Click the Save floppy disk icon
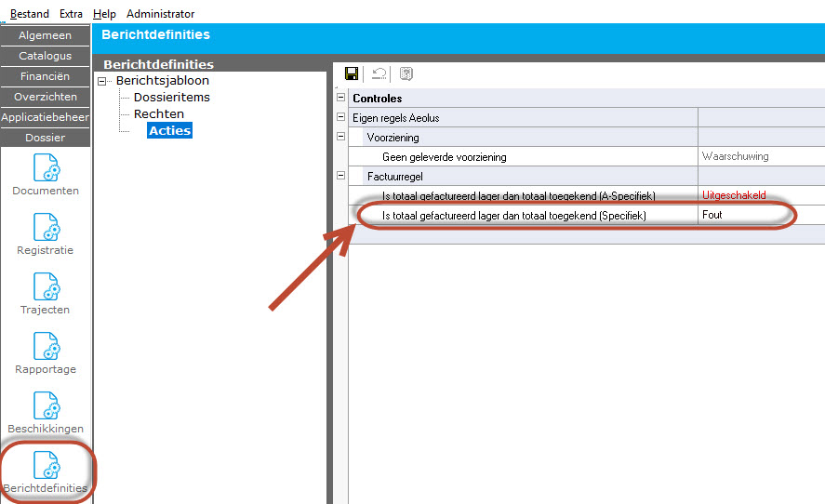This screenshot has width=825, height=504. click(352, 73)
